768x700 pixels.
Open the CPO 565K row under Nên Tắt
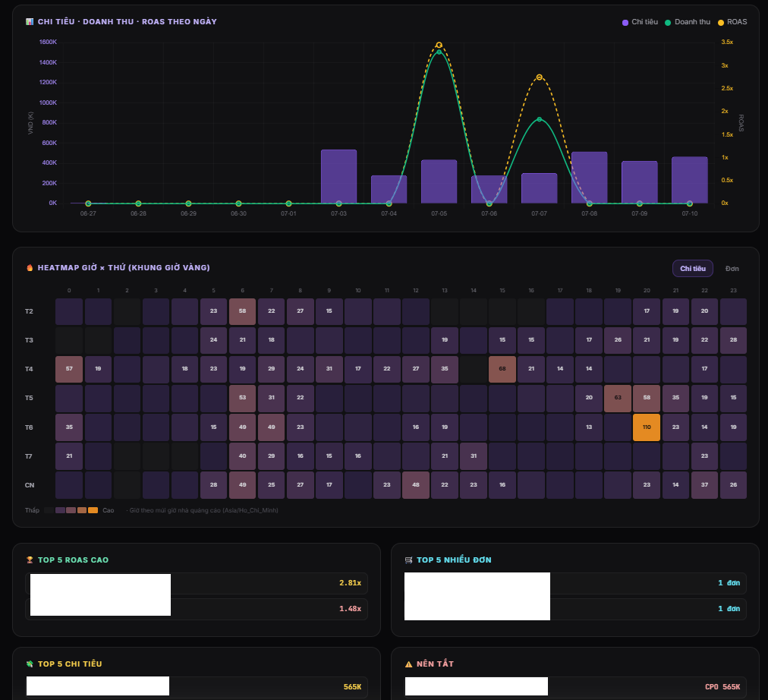point(575,687)
